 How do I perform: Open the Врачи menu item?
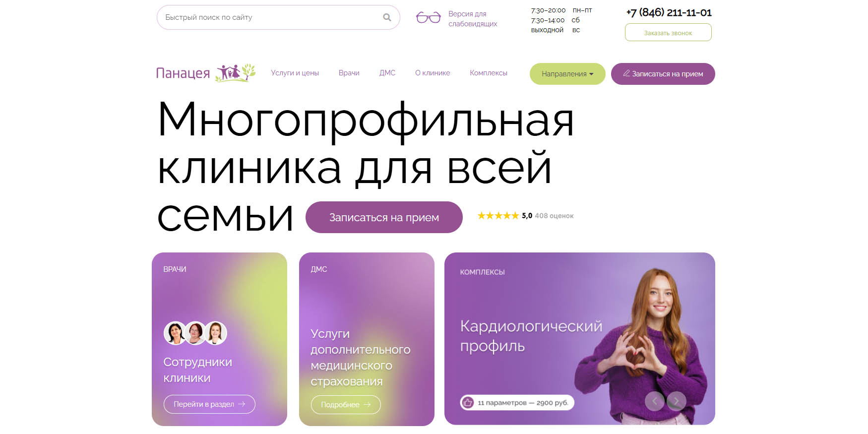click(x=349, y=73)
